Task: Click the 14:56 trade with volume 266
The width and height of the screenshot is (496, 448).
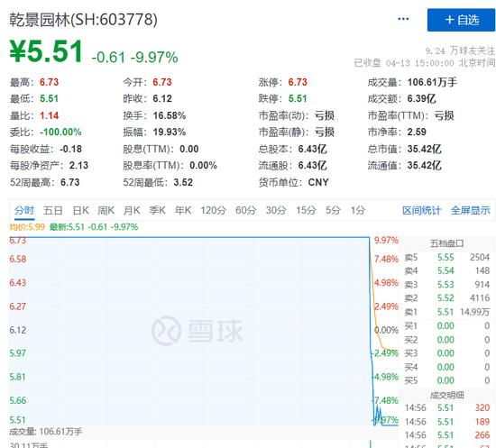Action: pos(446,435)
